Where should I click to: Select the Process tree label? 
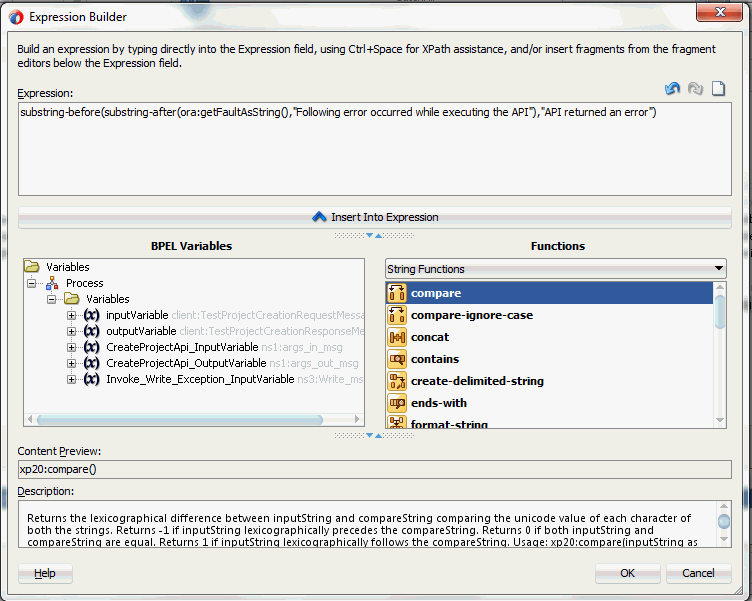coord(84,283)
